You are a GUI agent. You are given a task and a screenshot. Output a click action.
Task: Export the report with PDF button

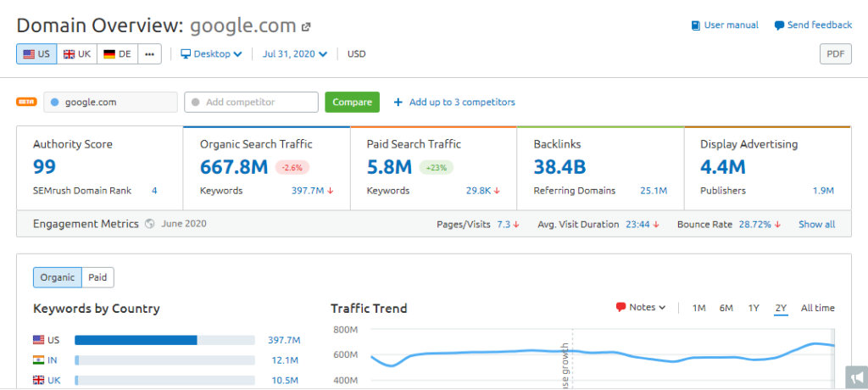[835, 54]
